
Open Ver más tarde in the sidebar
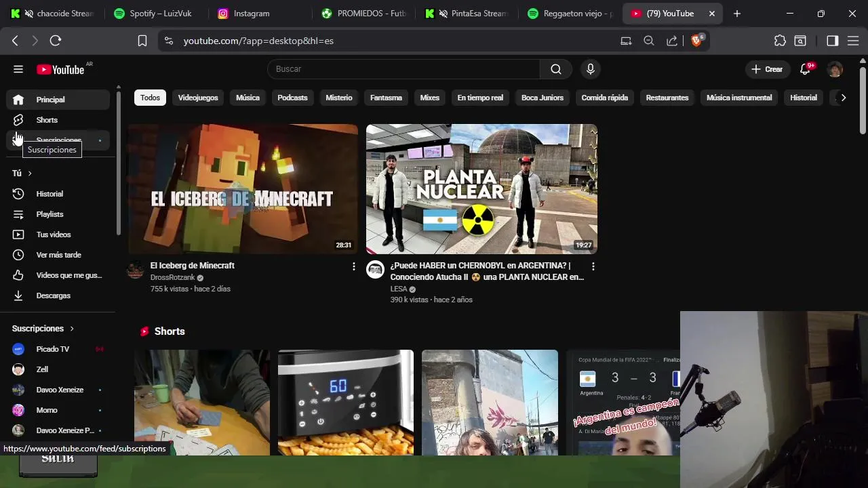point(58,255)
